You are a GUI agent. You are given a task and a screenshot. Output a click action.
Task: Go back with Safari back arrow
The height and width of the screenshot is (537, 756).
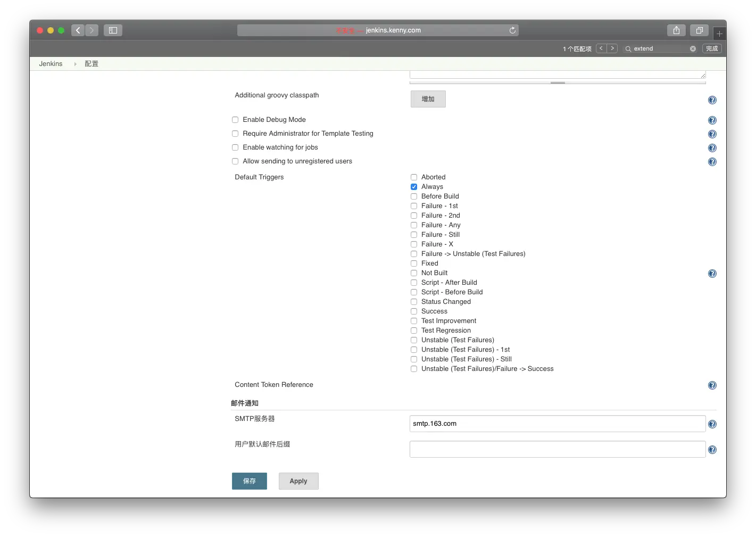(x=78, y=30)
